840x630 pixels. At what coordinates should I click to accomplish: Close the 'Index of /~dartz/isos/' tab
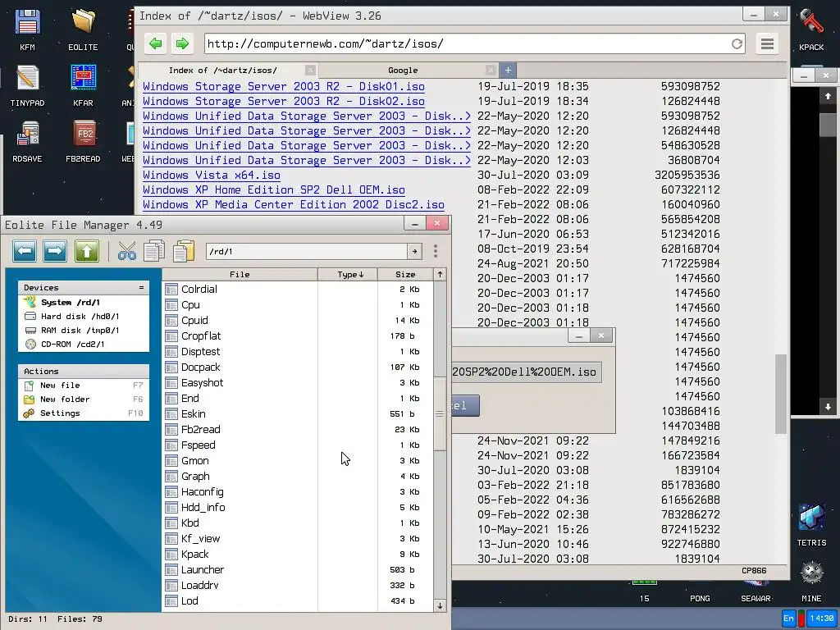(310, 71)
